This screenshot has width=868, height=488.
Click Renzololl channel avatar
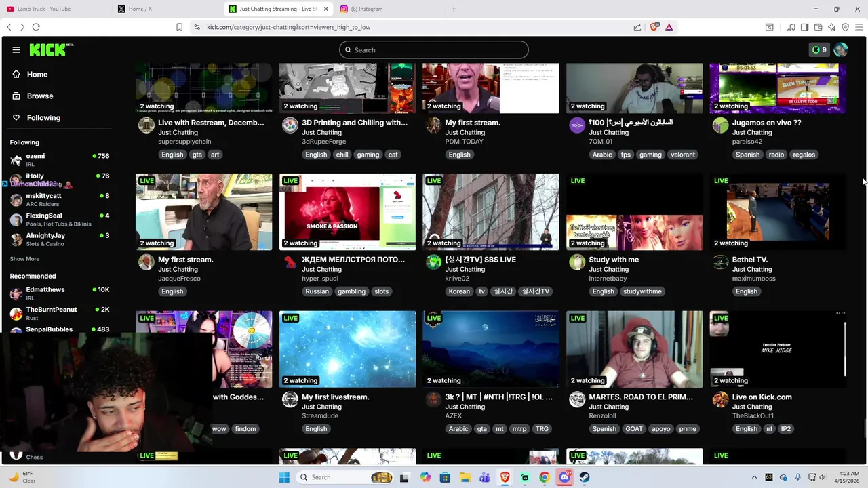(577, 399)
